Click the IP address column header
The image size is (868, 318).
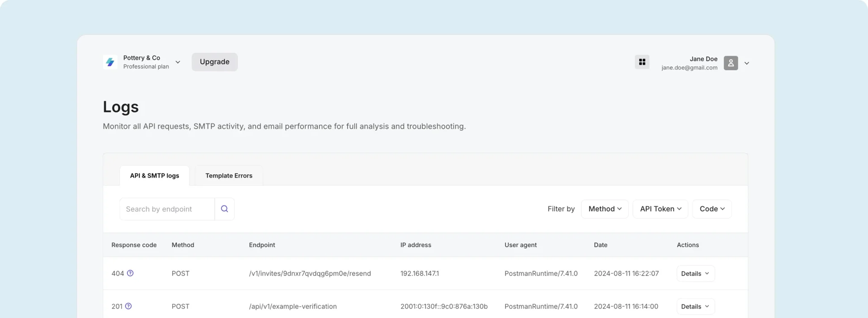(415, 245)
